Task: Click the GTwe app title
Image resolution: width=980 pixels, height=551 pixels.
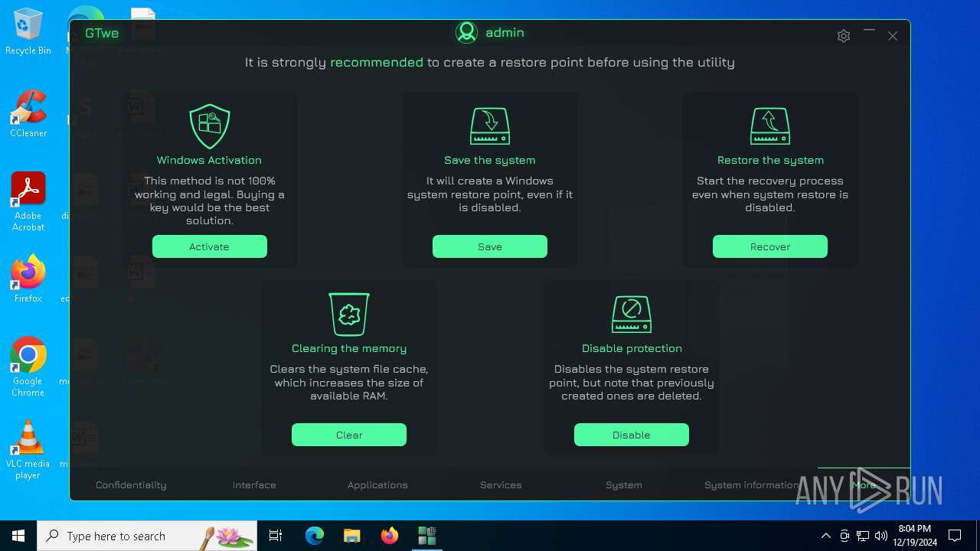Action: 102,34
